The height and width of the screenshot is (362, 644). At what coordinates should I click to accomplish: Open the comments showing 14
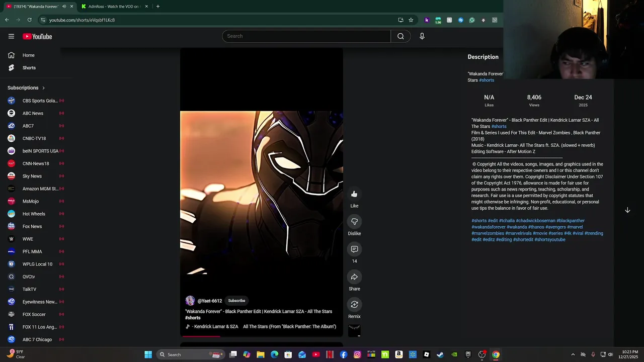(x=354, y=249)
